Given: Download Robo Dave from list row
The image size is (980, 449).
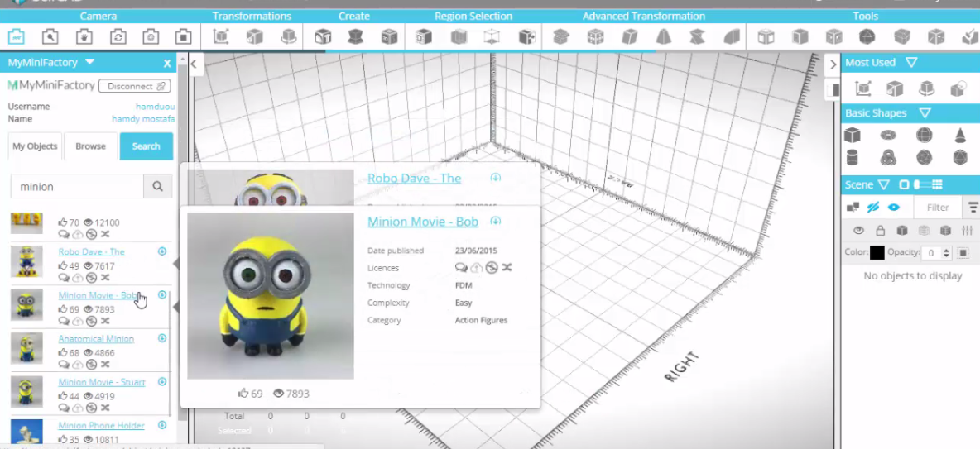Looking at the screenshot, I should tap(162, 251).
